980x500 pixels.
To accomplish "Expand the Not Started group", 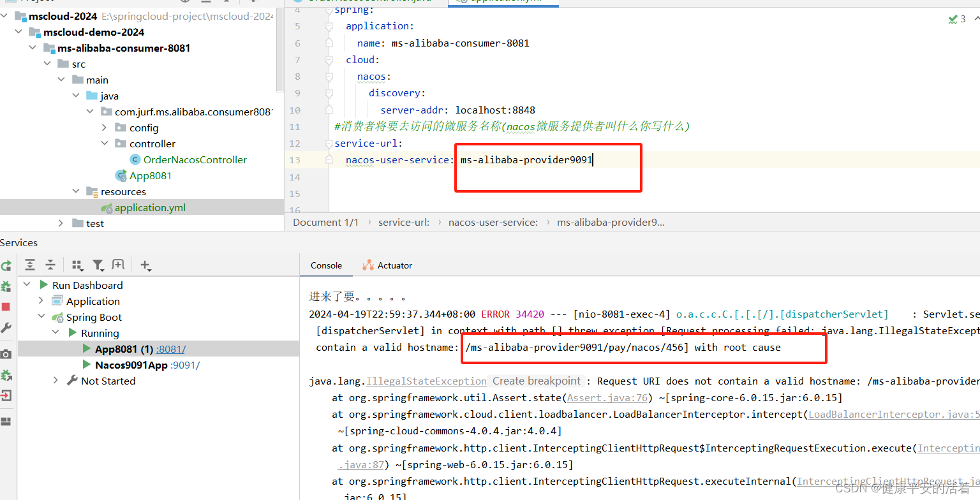I will point(56,381).
